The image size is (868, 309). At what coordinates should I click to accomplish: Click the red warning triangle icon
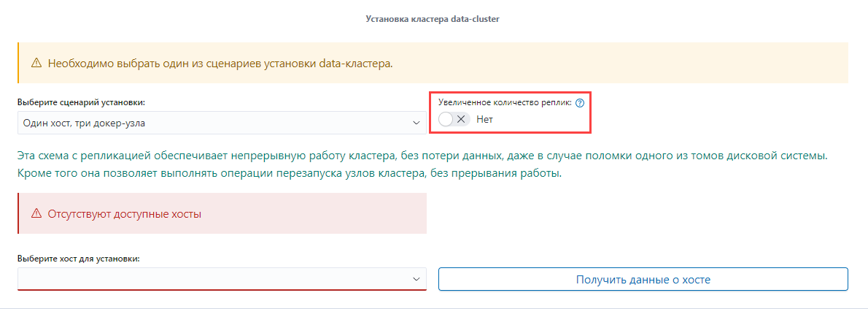click(x=36, y=213)
